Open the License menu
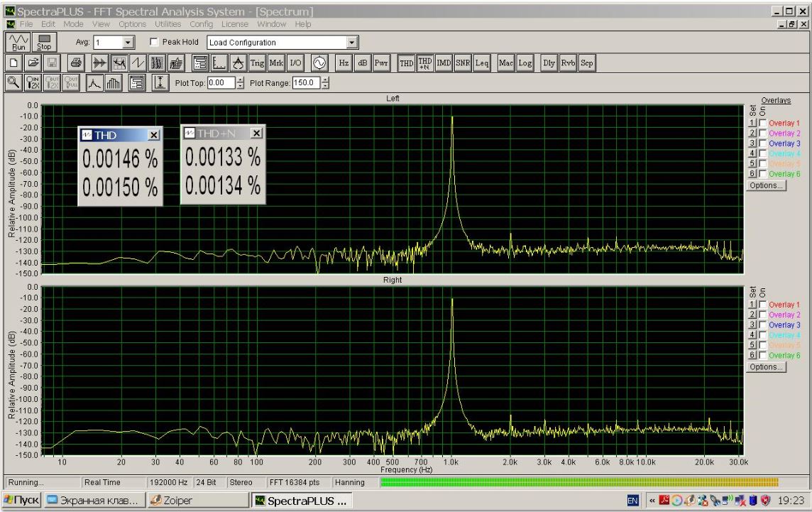The image size is (812, 512). (235, 24)
